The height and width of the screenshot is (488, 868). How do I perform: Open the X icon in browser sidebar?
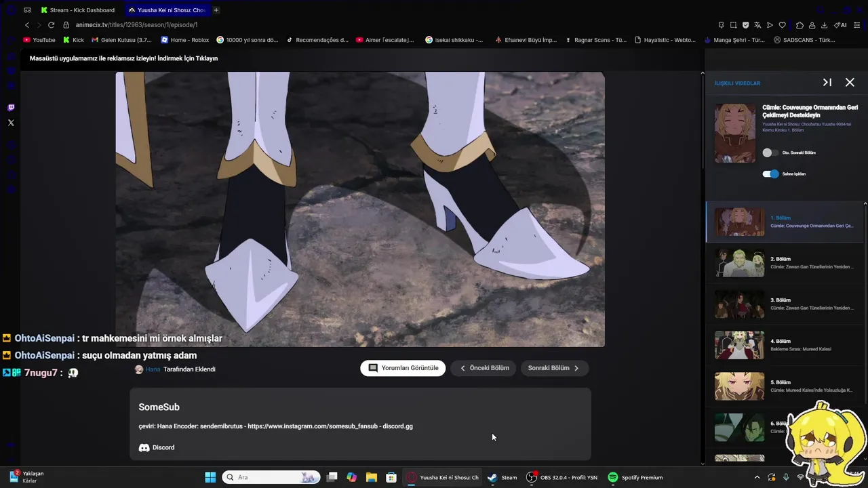click(11, 123)
